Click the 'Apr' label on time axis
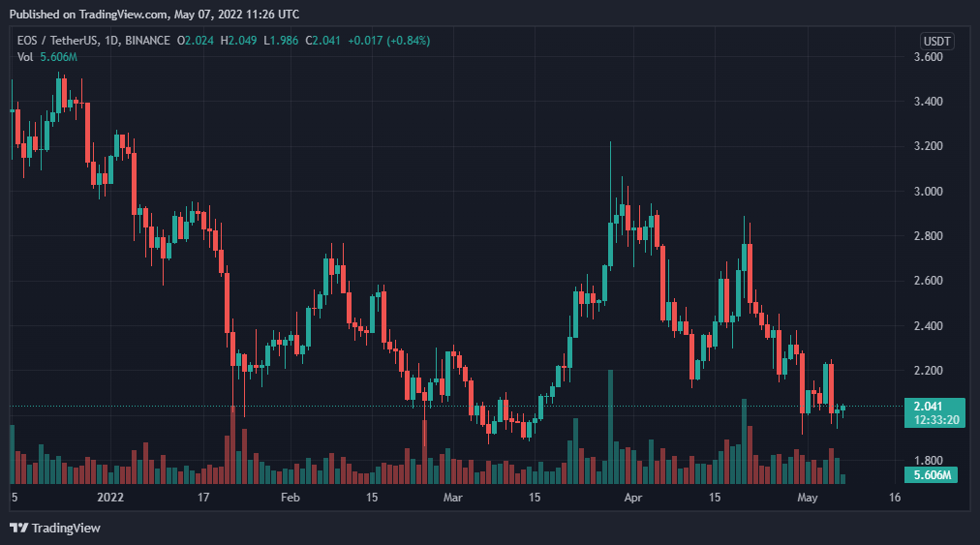 coord(633,498)
